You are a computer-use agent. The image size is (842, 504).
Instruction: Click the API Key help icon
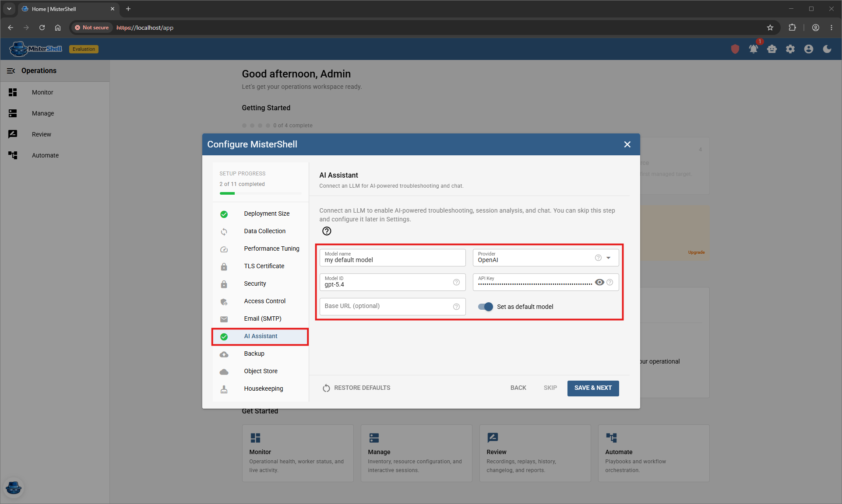[609, 282]
